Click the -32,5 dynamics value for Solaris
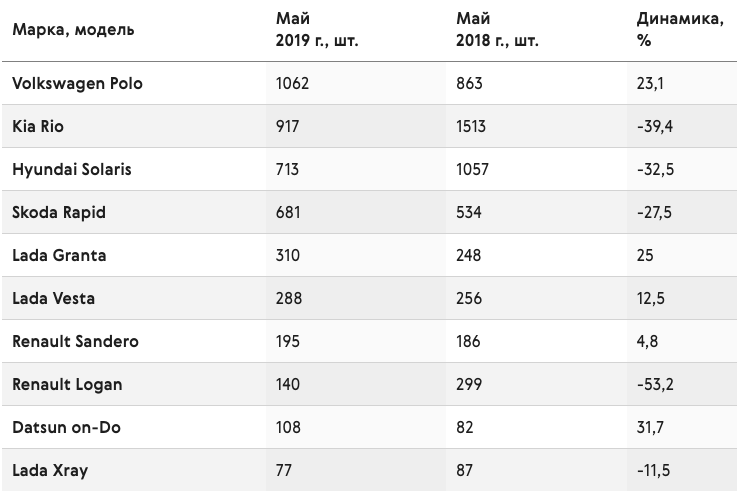 point(656,170)
